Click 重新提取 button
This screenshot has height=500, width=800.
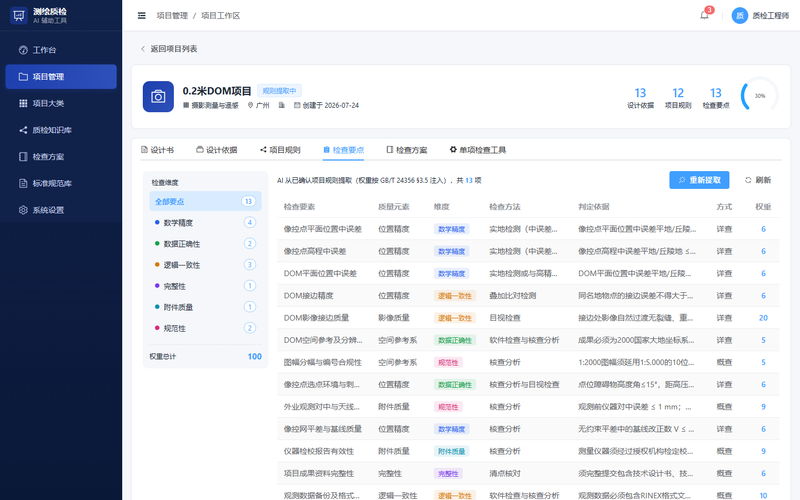(699, 180)
